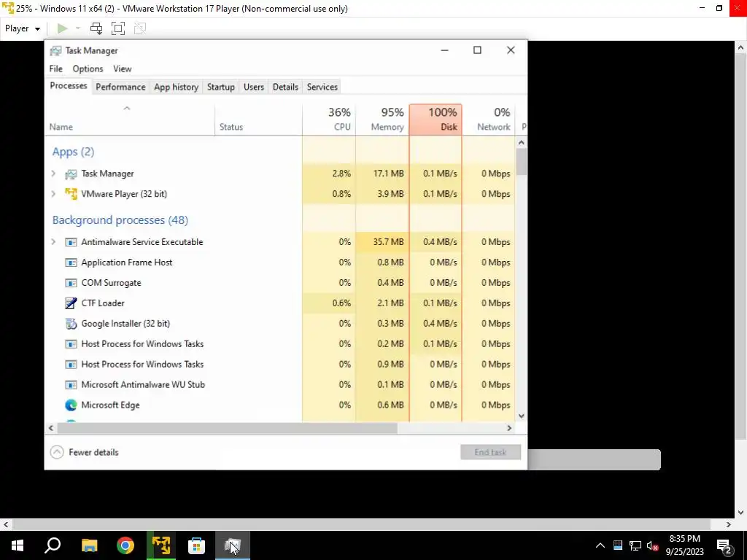Launch Google Chrome from the taskbar

point(125,545)
